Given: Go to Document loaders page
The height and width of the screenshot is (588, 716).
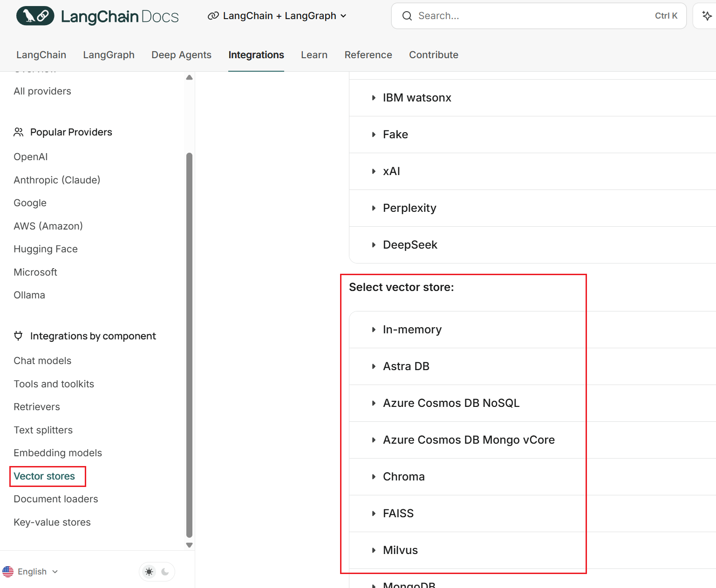Looking at the screenshot, I should 56,499.
